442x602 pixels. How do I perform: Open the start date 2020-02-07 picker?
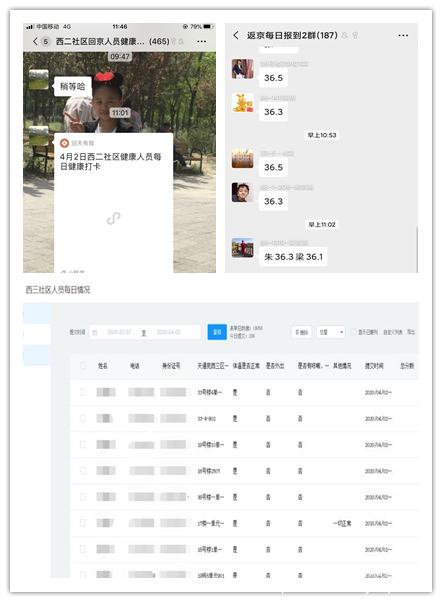(119, 332)
